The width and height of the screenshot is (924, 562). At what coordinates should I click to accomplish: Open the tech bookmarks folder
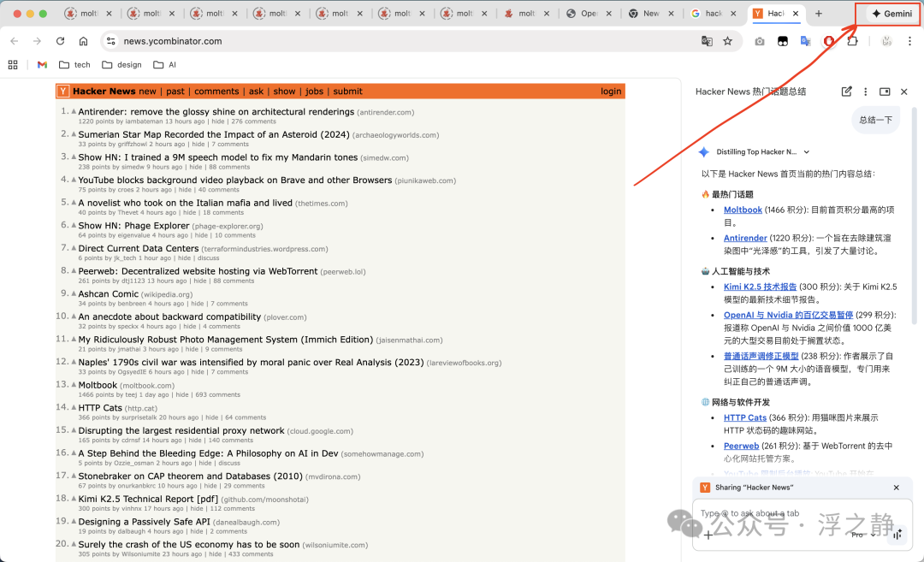pos(74,65)
